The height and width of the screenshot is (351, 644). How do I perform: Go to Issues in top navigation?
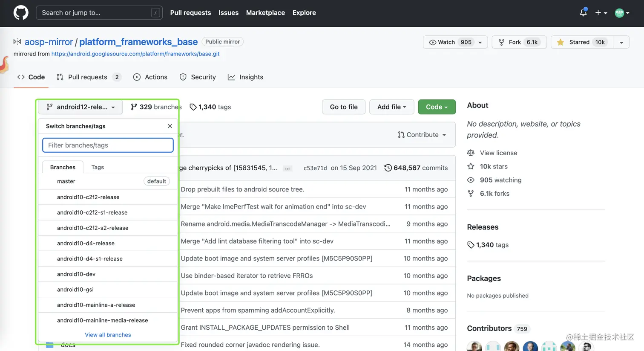pyautogui.click(x=228, y=13)
